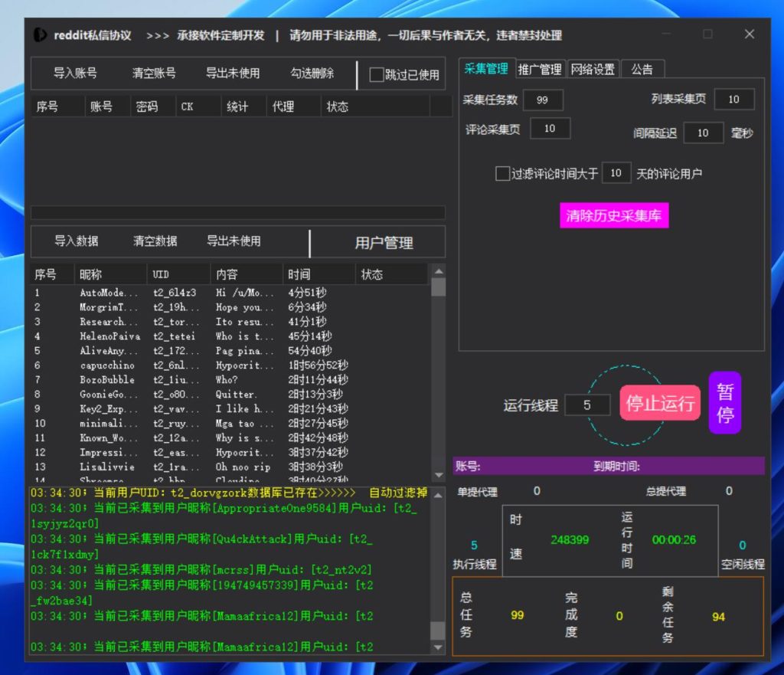Click the magenta 清除历史采集库 button

pyautogui.click(x=613, y=216)
